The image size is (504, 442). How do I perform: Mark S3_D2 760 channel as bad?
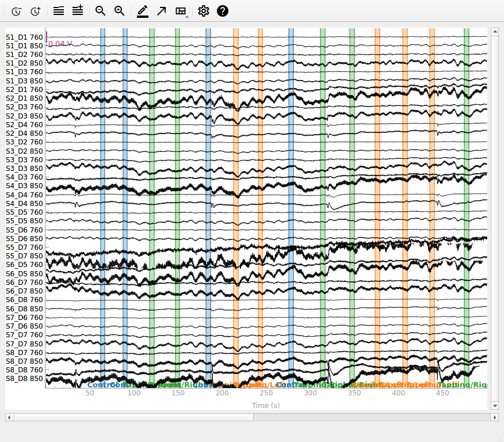24,142
